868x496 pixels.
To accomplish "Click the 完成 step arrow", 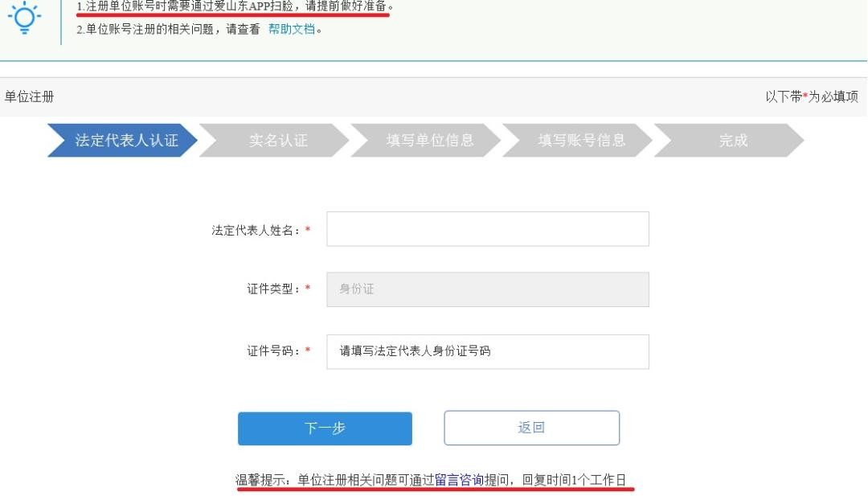I will coord(730,141).
